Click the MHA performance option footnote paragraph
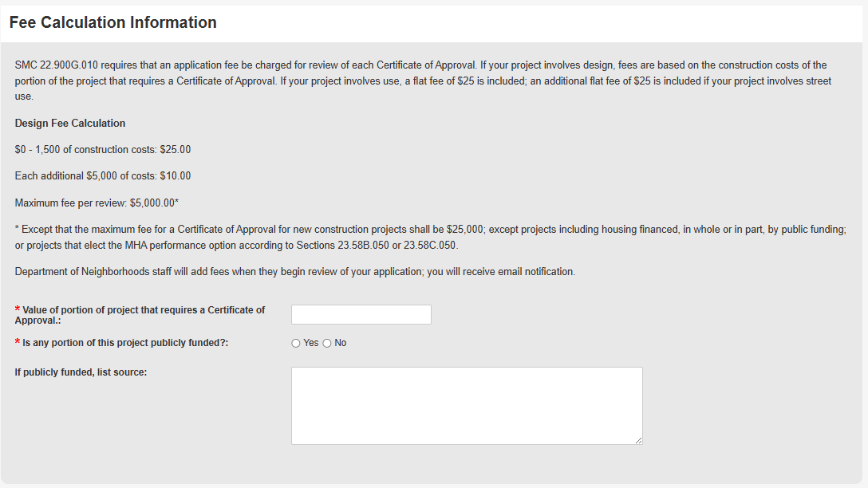The image size is (868, 488). click(x=429, y=237)
